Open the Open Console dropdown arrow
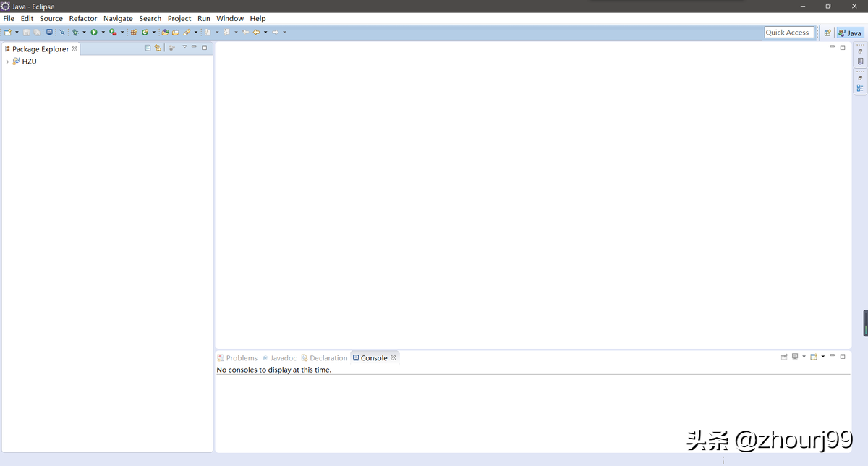The height and width of the screenshot is (466, 868). (823, 357)
